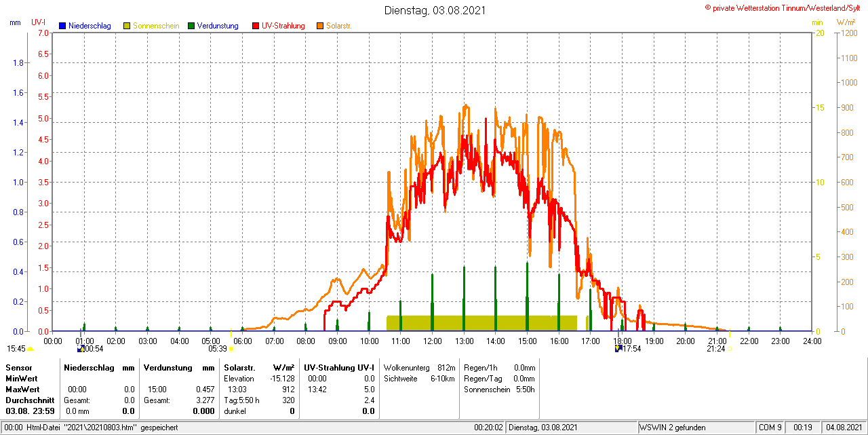Click the sun icon beside 15:45

tap(30, 349)
